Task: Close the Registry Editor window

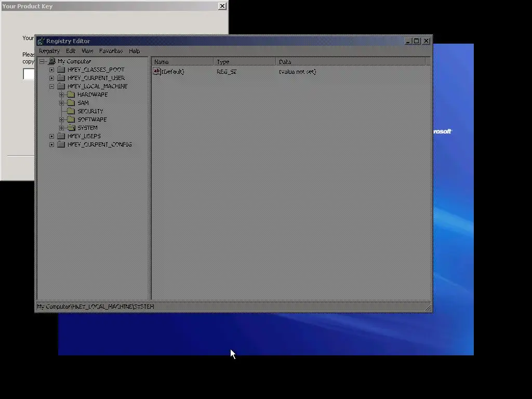Action: [x=427, y=41]
